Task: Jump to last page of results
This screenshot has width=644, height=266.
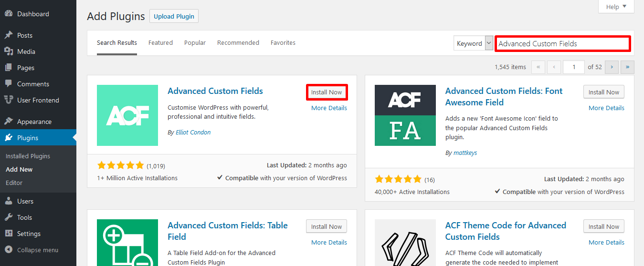Action: coord(627,67)
